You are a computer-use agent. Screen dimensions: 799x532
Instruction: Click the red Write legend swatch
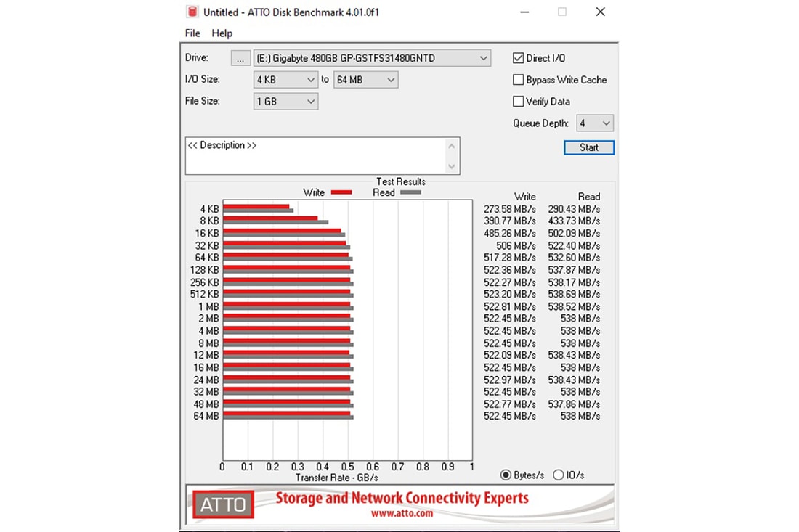point(341,192)
